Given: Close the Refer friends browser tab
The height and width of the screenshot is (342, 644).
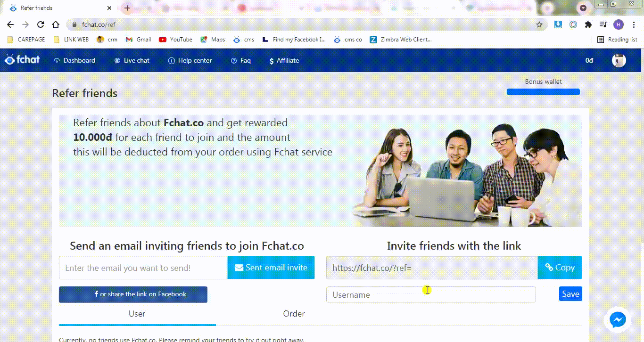Looking at the screenshot, I should point(109,8).
